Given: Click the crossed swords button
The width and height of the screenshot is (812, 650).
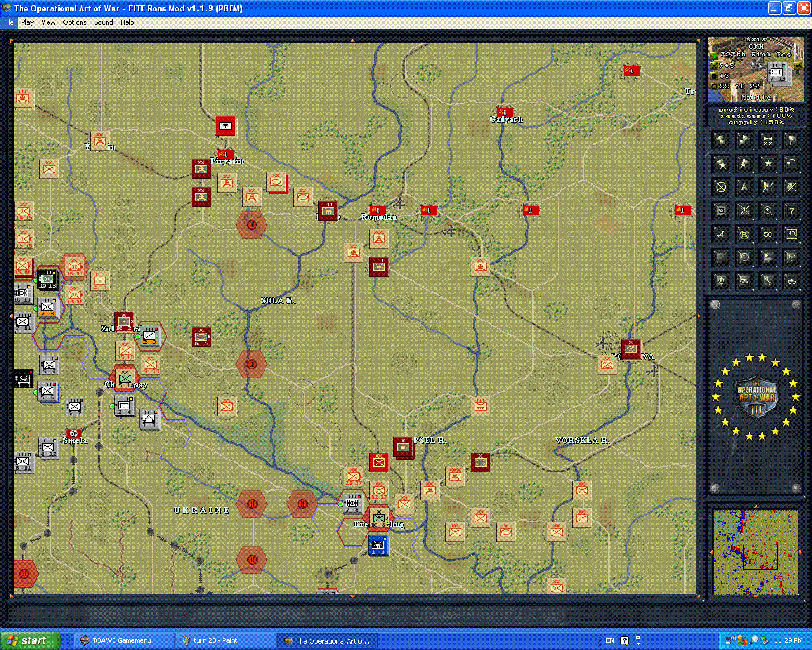Looking at the screenshot, I should click(744, 211).
